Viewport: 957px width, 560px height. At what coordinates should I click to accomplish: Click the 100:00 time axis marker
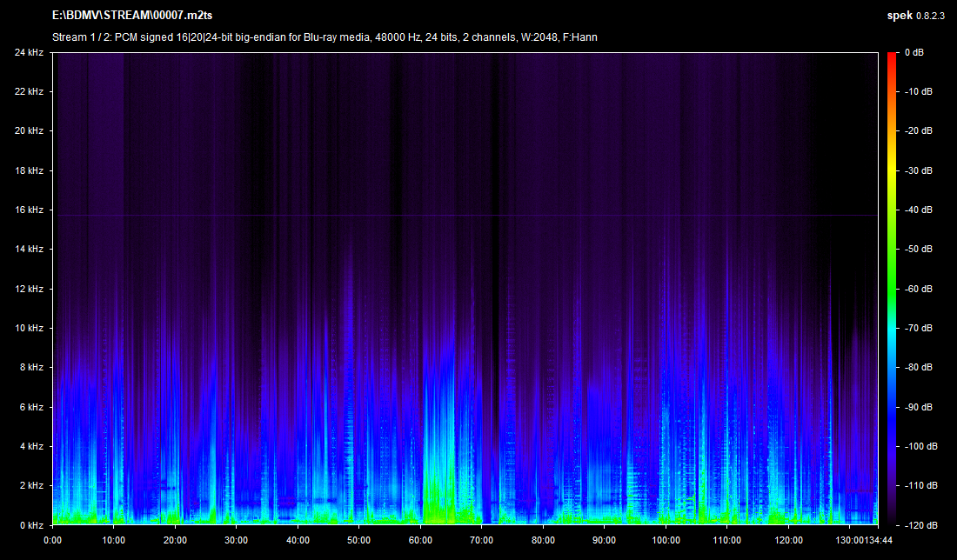point(666,539)
